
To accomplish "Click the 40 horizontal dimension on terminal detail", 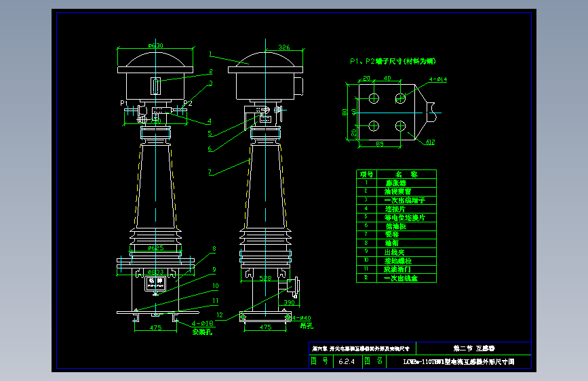I will 387,78.
